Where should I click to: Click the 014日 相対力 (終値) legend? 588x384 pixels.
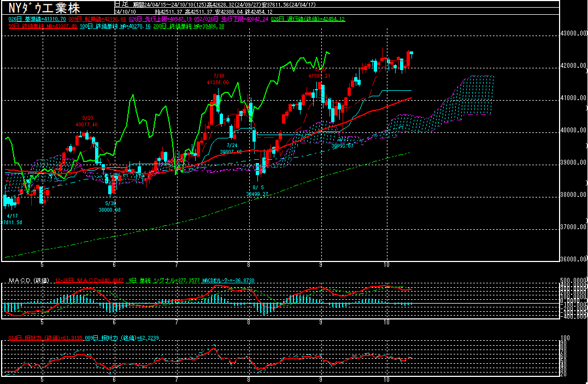coord(45,338)
